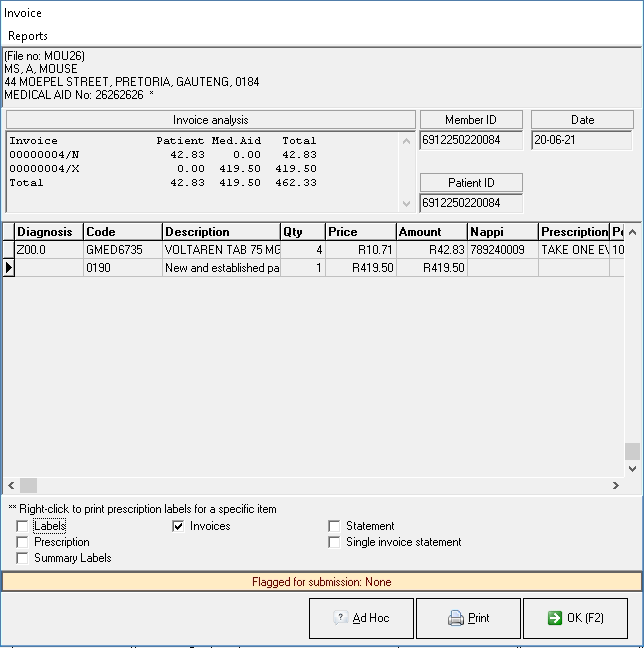
Task: Click the Print button
Action: tap(468, 618)
